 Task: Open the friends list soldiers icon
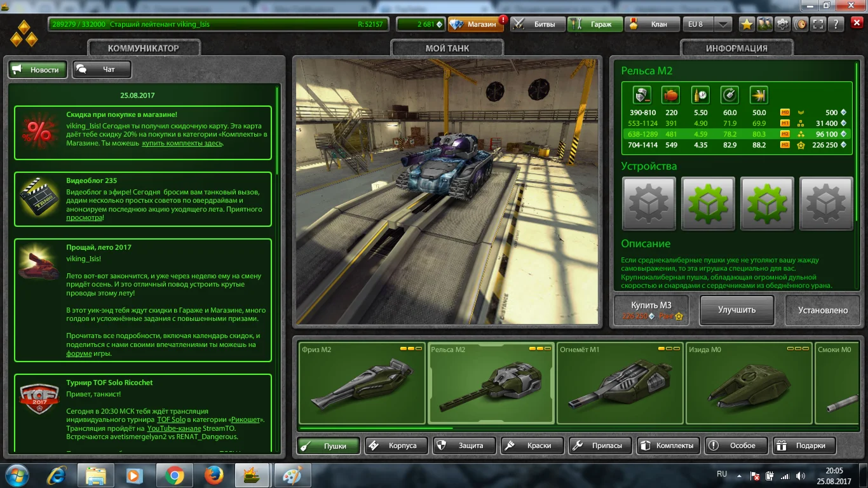point(765,24)
